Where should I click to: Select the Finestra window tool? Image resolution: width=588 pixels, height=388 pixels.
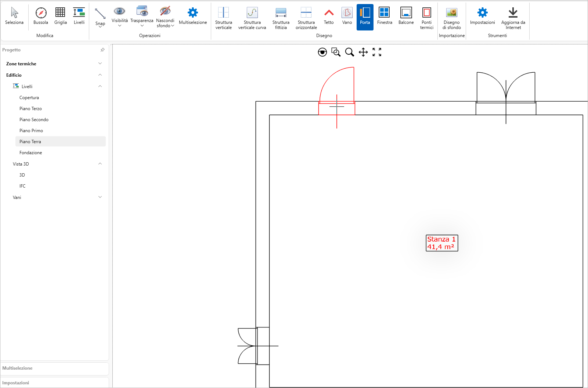pos(384,17)
